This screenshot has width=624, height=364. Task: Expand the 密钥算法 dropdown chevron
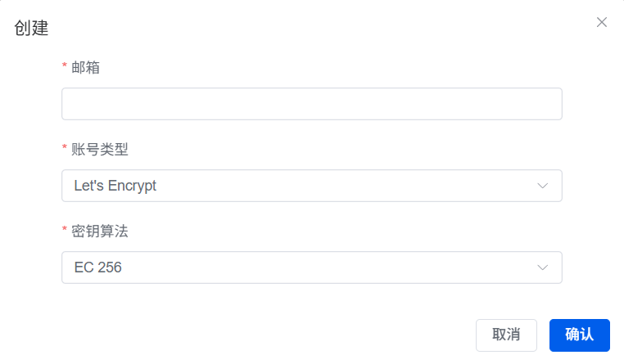click(x=542, y=267)
